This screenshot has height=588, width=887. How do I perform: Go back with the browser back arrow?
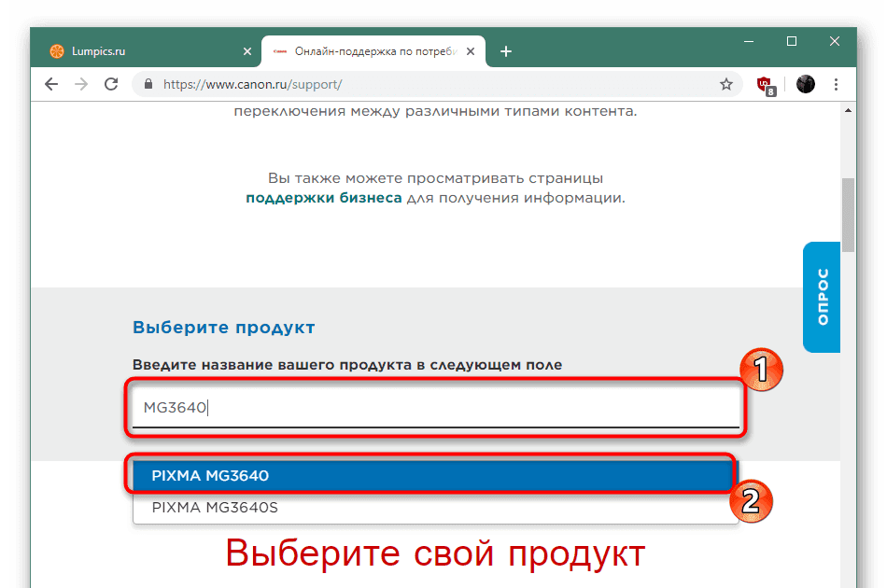point(51,84)
